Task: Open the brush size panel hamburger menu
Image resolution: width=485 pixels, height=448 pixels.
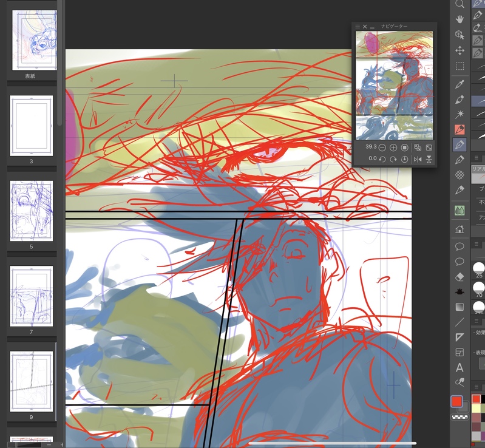Action: coord(477,245)
